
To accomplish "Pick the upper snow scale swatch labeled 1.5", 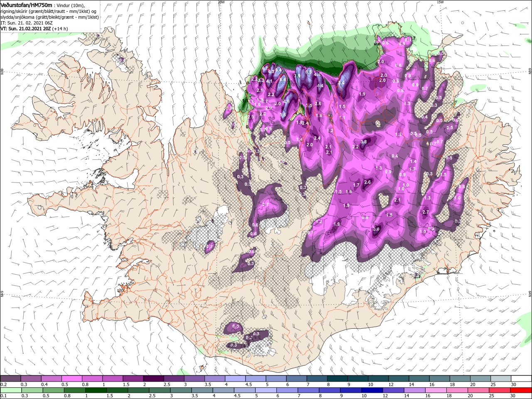I will [133, 379].
